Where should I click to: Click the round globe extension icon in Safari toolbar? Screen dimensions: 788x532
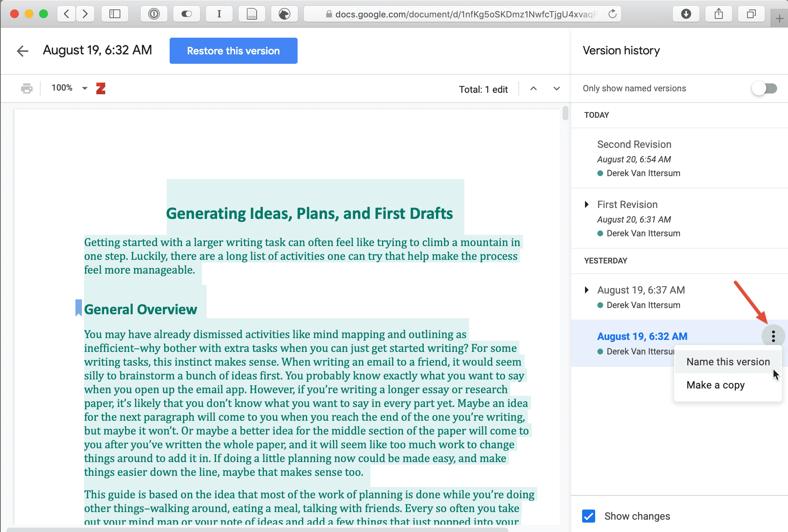(x=285, y=14)
